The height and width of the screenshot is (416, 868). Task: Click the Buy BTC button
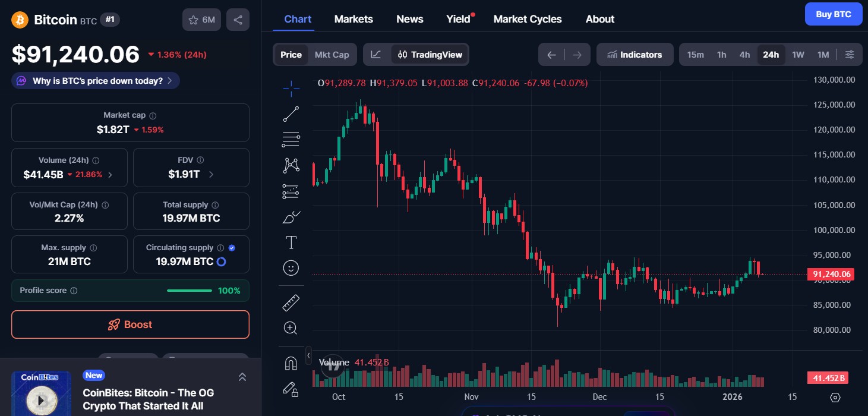click(833, 14)
